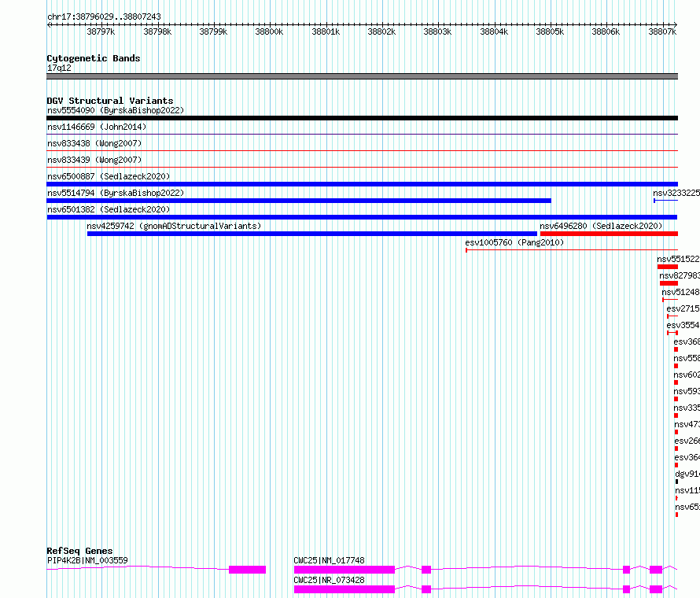This screenshot has width=700, height=598.
Task: Select the red nsv833438 variant line
Action: coord(362,150)
